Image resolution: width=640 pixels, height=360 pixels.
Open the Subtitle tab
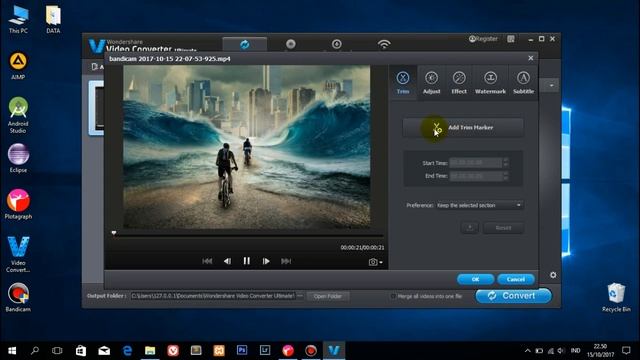[523, 82]
